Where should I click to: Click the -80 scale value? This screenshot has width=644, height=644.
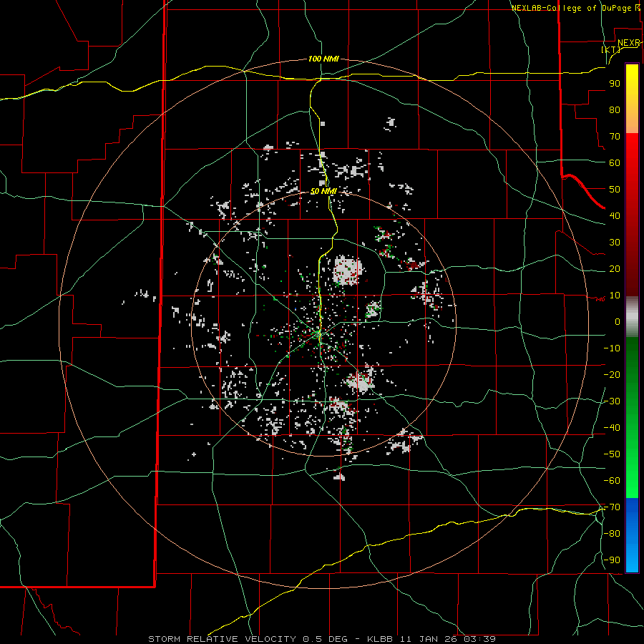(612, 534)
